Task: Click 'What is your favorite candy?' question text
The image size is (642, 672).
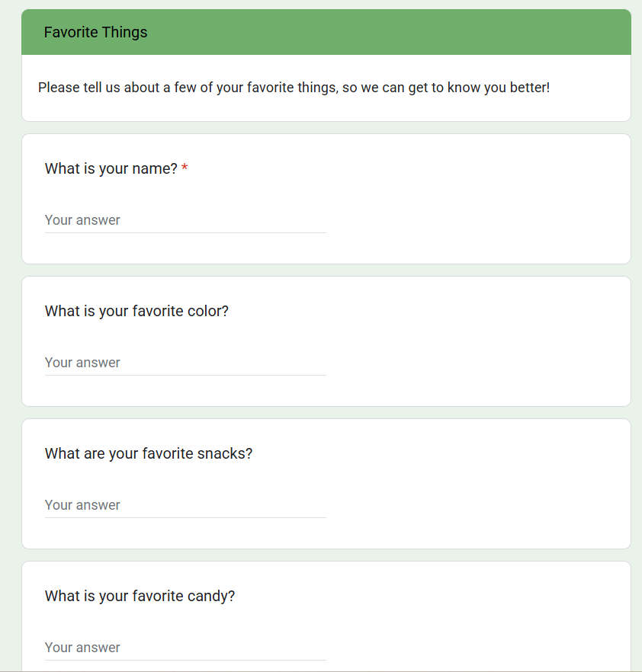Action: coord(140,597)
